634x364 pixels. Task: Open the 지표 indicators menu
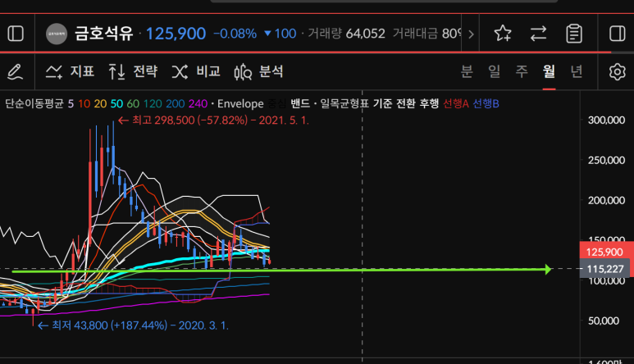tap(70, 72)
